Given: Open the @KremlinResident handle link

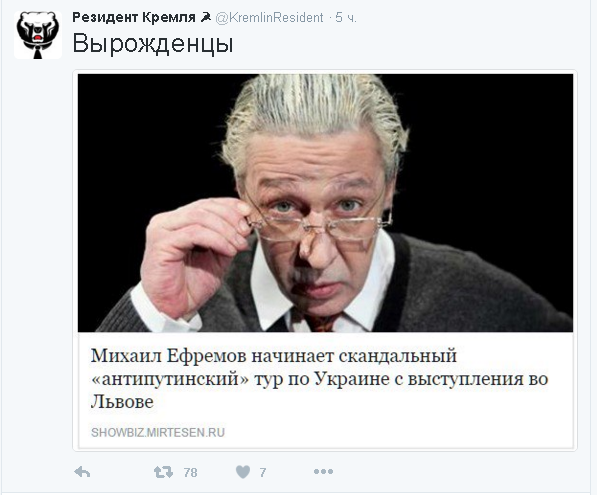Looking at the screenshot, I should (x=270, y=18).
